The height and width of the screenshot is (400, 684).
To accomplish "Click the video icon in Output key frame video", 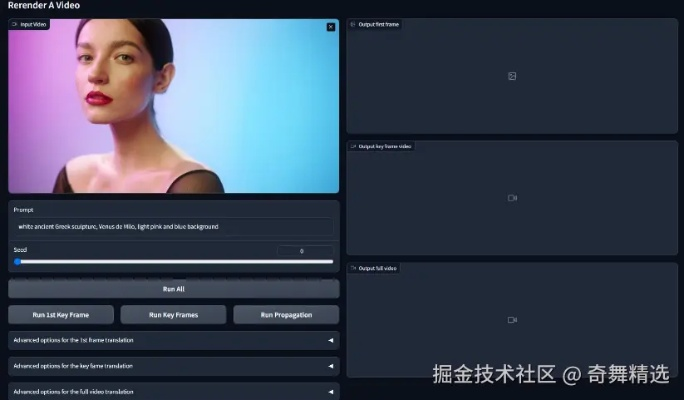I will tap(511, 198).
